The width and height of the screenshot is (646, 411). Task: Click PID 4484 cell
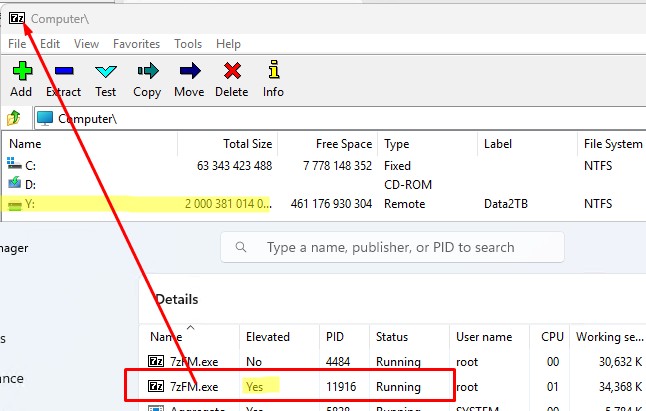tap(338, 362)
